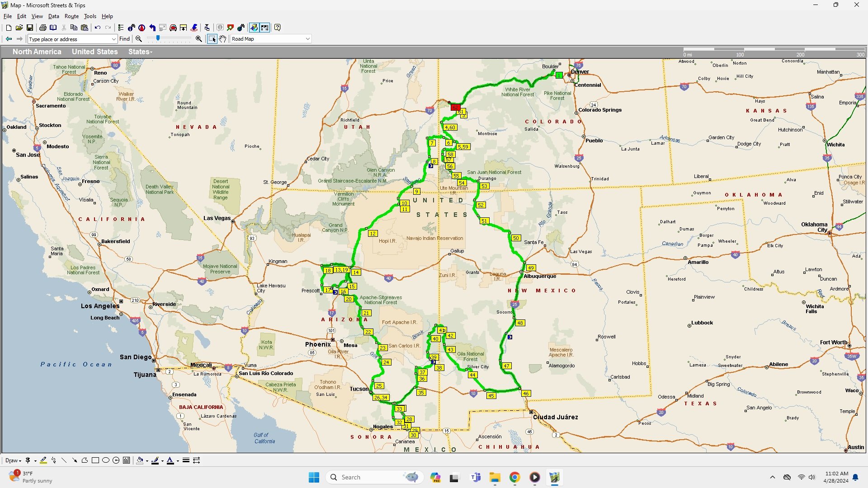Click the blue Back to Route arrow
The height and width of the screenshot is (488, 868).
click(x=152, y=28)
